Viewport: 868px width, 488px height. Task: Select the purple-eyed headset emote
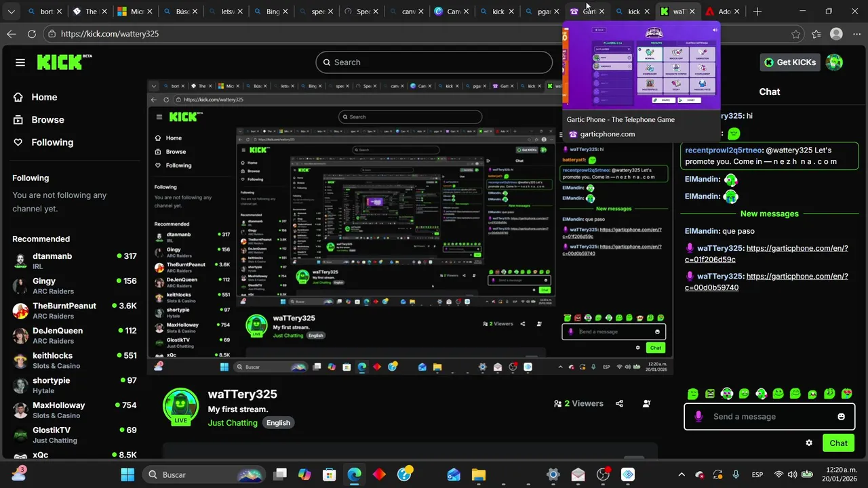click(727, 394)
